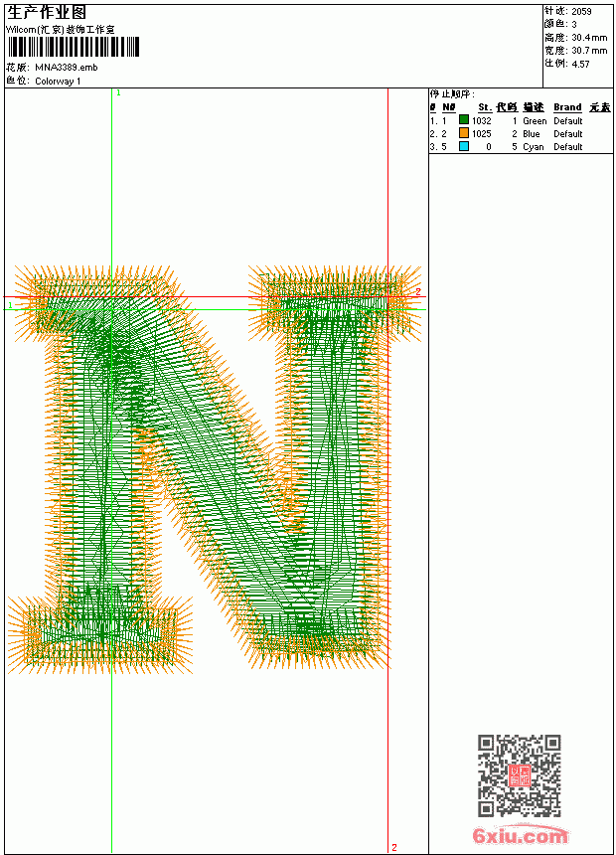Click the 6xiu.com watermark link
The image size is (616, 855).
click(x=520, y=835)
